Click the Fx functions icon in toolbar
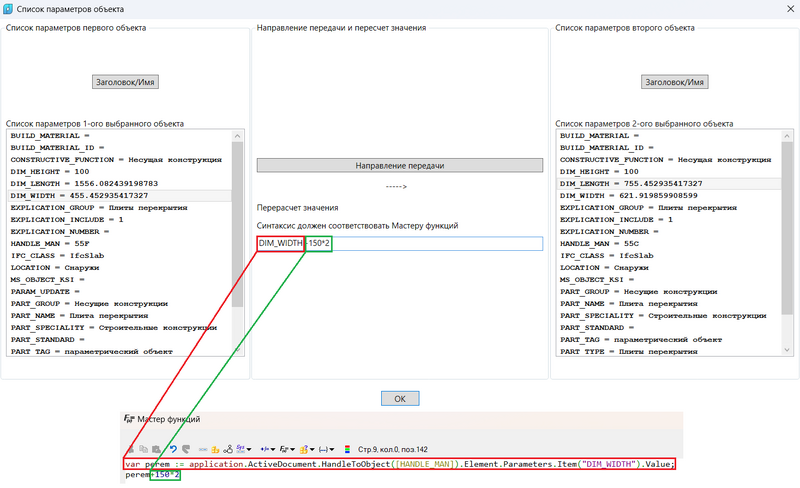Image resolution: width=800 pixels, height=488 pixels. (284, 449)
